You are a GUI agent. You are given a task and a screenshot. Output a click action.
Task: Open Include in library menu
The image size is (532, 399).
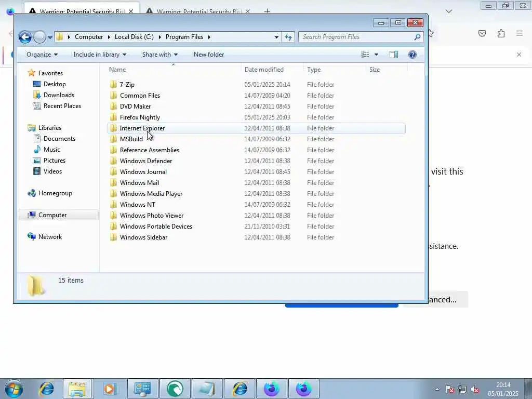[x=100, y=55]
